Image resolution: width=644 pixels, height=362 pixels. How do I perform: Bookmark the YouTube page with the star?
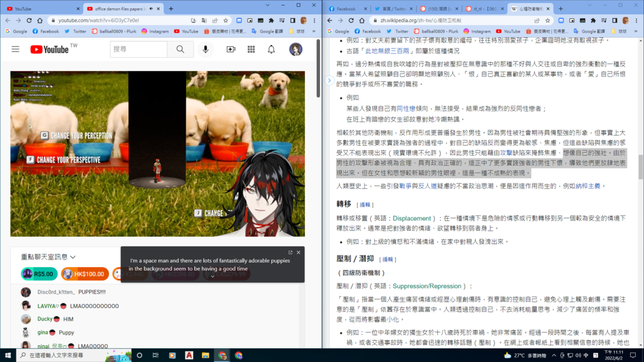[x=226, y=20]
